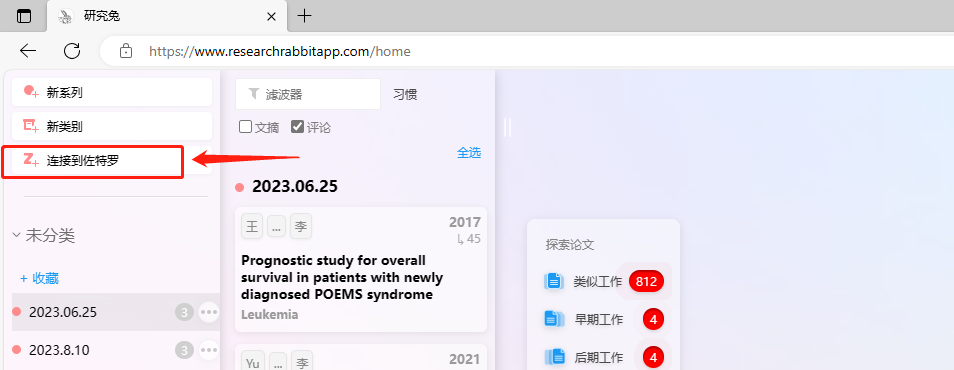Add a collection with + 收藏
This screenshot has width=954, height=370.
coord(40,278)
